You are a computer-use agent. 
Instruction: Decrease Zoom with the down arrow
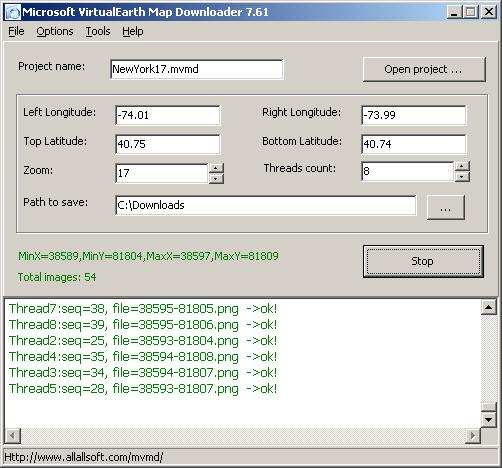pos(217,179)
